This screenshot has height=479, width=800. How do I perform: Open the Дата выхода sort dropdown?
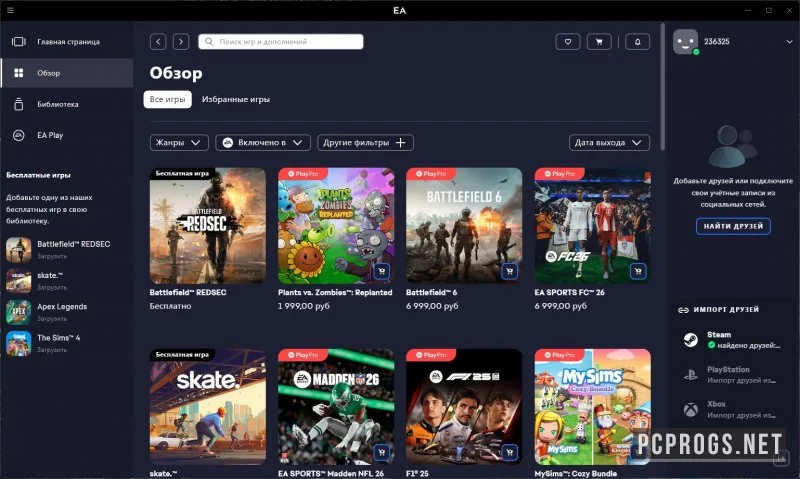(609, 142)
